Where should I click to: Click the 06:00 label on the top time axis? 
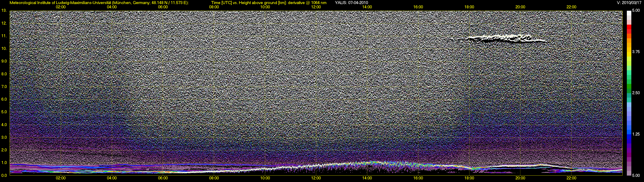point(163,7)
